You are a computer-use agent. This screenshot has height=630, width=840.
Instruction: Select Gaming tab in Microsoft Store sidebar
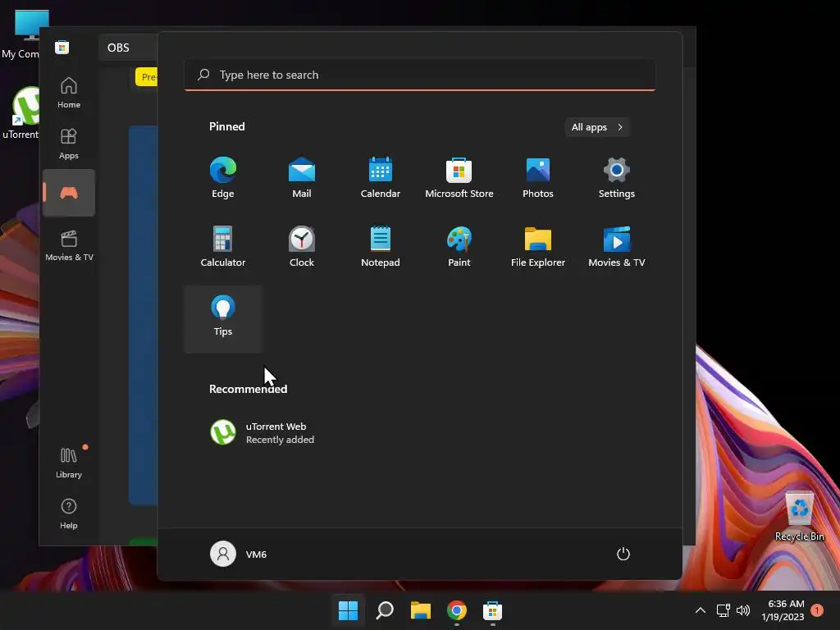[69, 193]
